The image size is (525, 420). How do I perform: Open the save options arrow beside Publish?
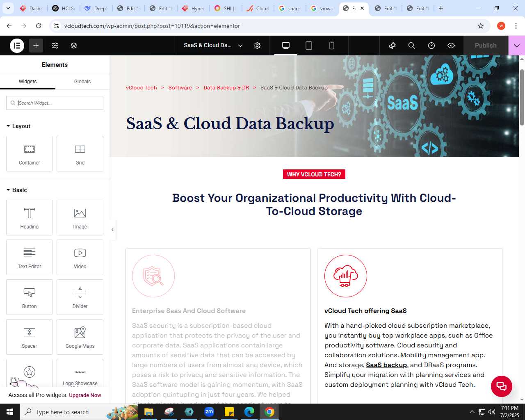pyautogui.click(x=517, y=46)
